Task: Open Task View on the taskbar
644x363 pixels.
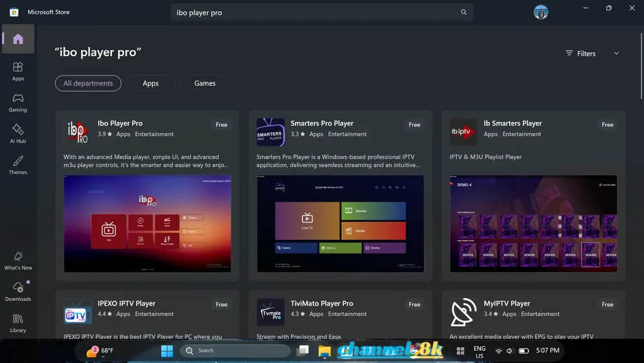Action: click(x=303, y=350)
